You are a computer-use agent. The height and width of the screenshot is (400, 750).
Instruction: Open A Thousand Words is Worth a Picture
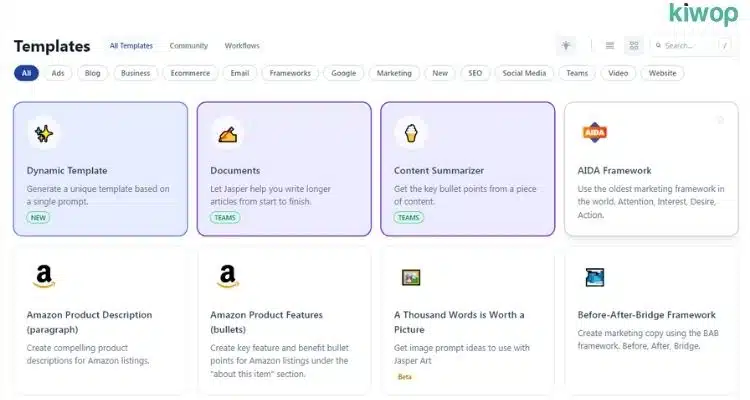click(x=461, y=320)
